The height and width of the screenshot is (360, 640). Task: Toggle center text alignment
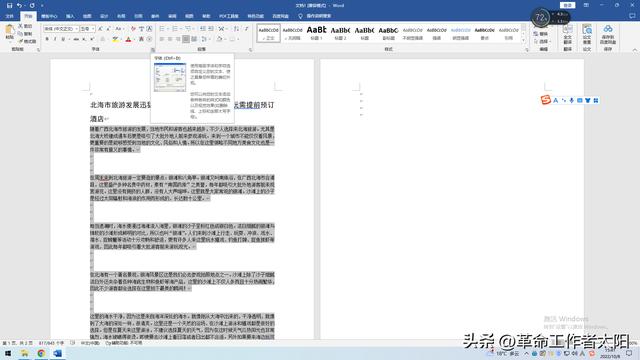170,39
